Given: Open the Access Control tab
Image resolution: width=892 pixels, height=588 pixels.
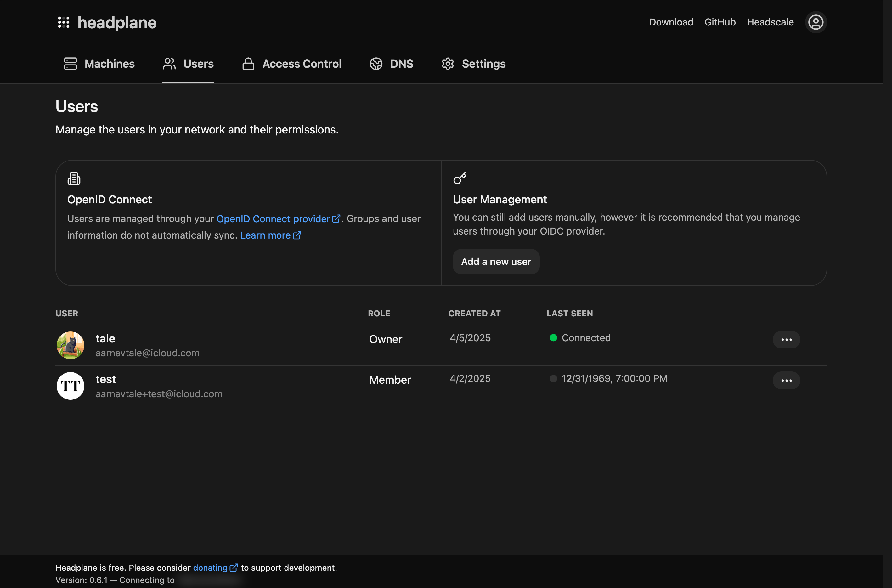Looking at the screenshot, I should [x=302, y=64].
